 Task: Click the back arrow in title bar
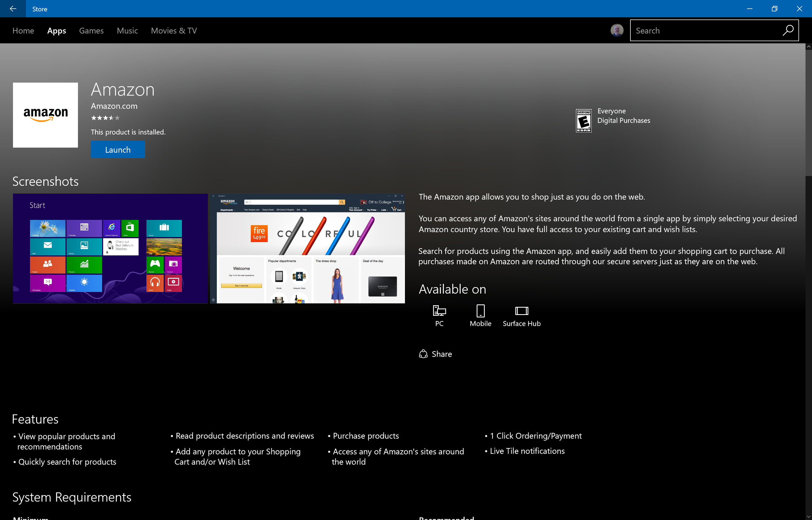pos(13,9)
